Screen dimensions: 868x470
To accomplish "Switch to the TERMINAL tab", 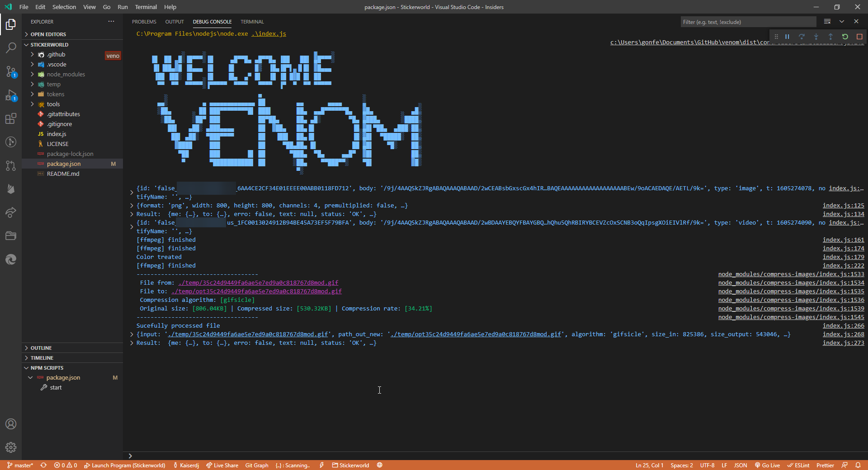I will click(252, 22).
